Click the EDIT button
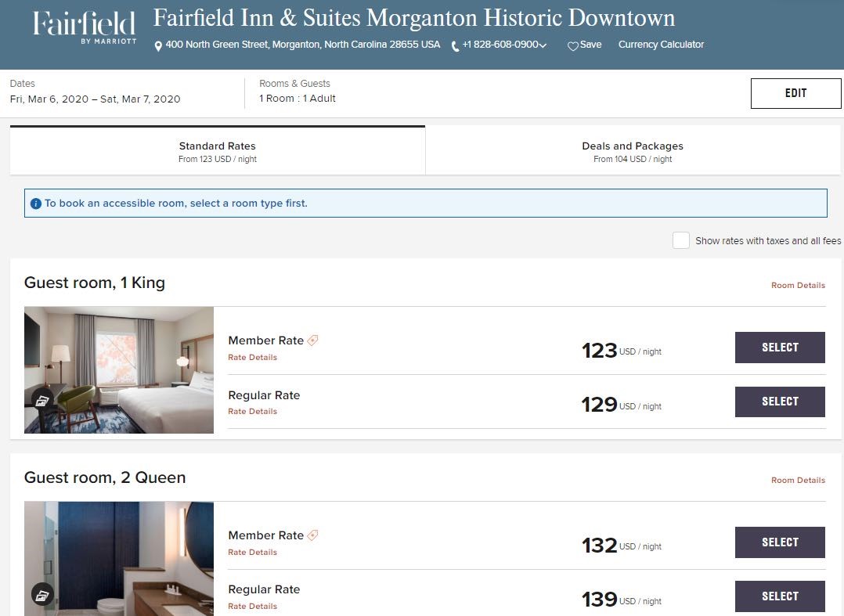The image size is (844, 616). 795,93
